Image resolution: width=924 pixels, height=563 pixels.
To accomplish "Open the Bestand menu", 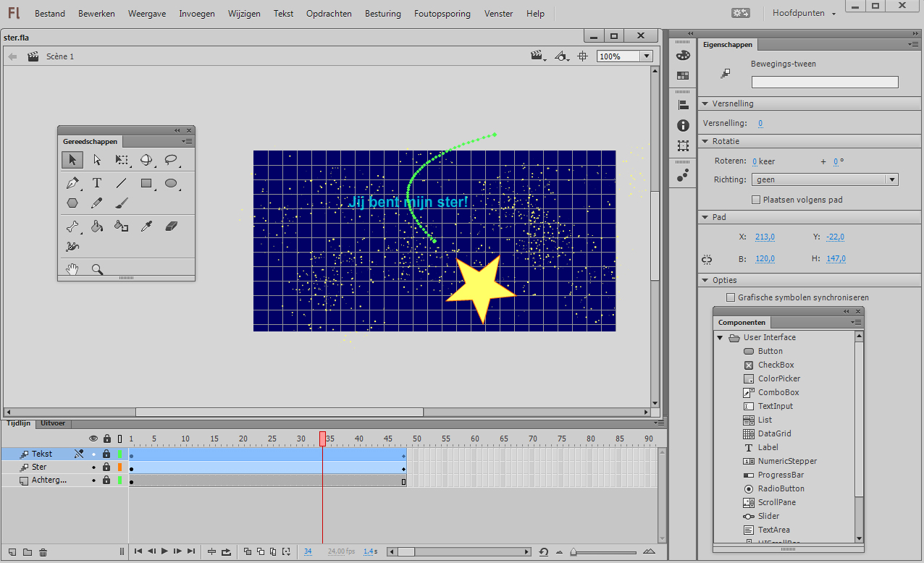I will tap(50, 14).
